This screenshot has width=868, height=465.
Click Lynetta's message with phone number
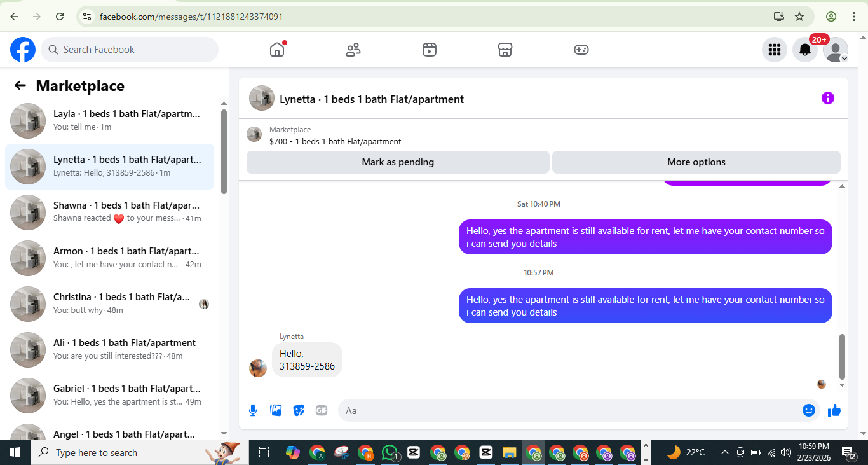coord(307,360)
